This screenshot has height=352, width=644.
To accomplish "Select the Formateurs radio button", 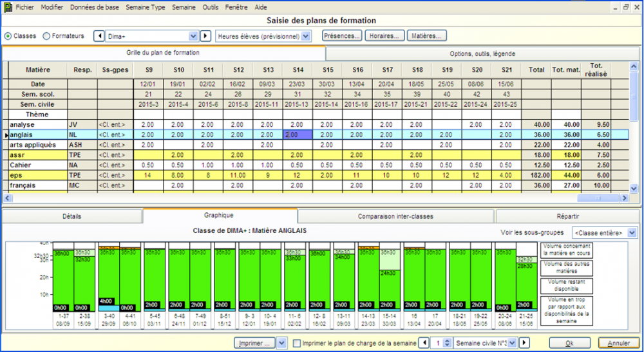I will point(46,36).
